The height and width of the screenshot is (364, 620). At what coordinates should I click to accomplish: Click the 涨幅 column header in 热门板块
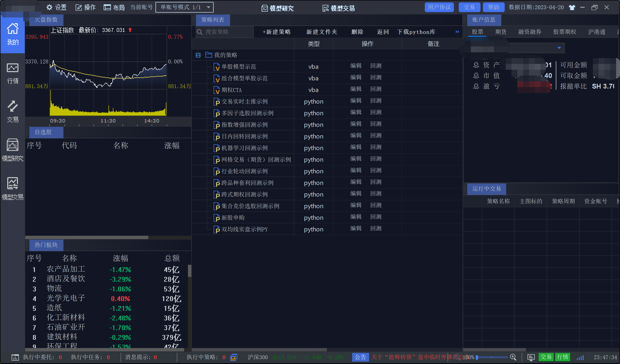tap(120, 258)
